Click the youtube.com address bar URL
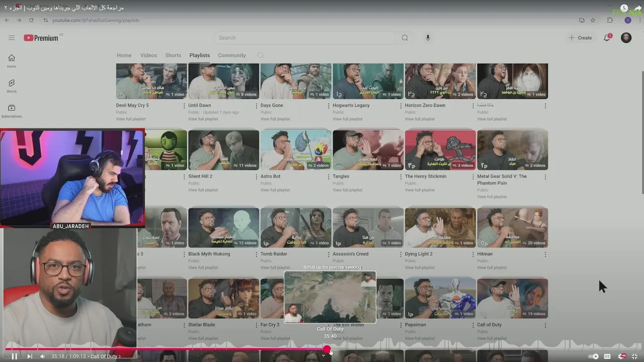The height and width of the screenshot is (362, 644). coord(96,20)
